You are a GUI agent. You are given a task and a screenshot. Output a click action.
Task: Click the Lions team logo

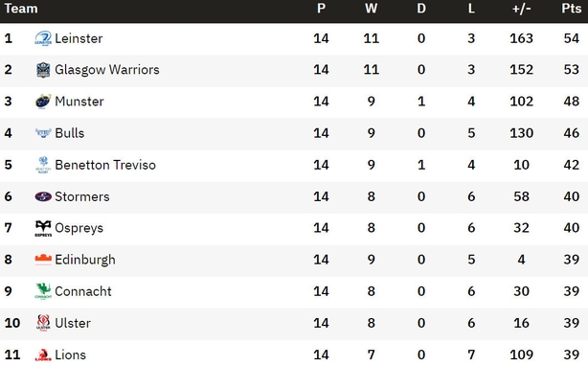point(43,355)
